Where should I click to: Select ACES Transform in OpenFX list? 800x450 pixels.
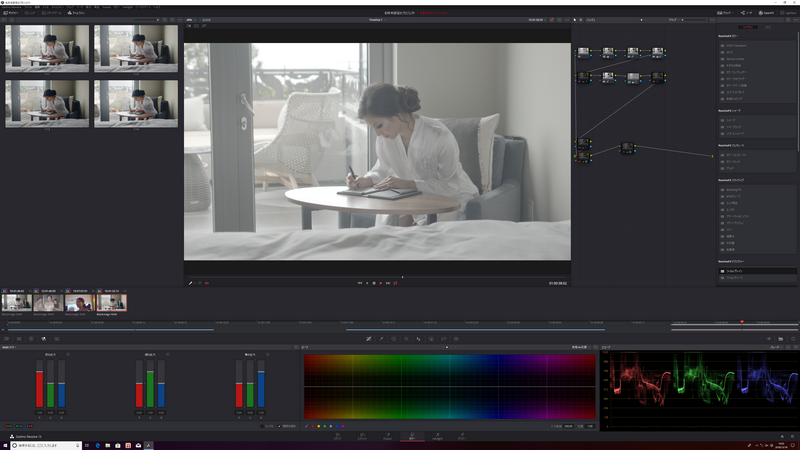(x=757, y=45)
